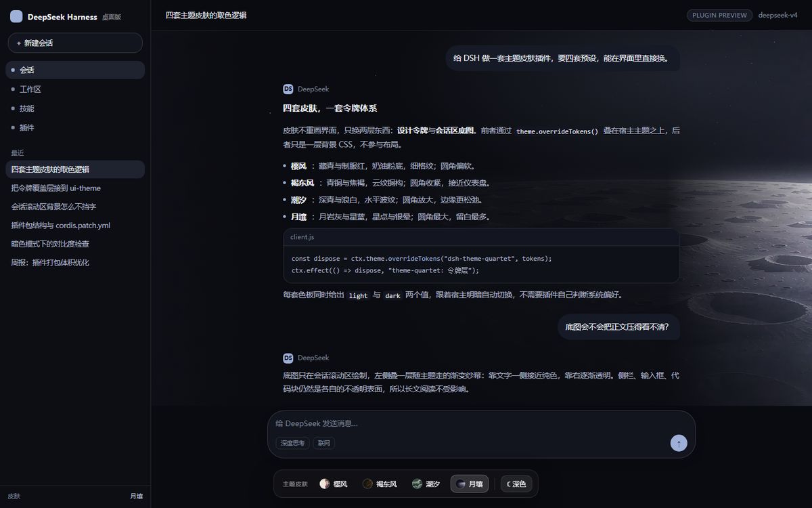Click the user message about DSH 主题皮肤插件

click(x=562, y=58)
